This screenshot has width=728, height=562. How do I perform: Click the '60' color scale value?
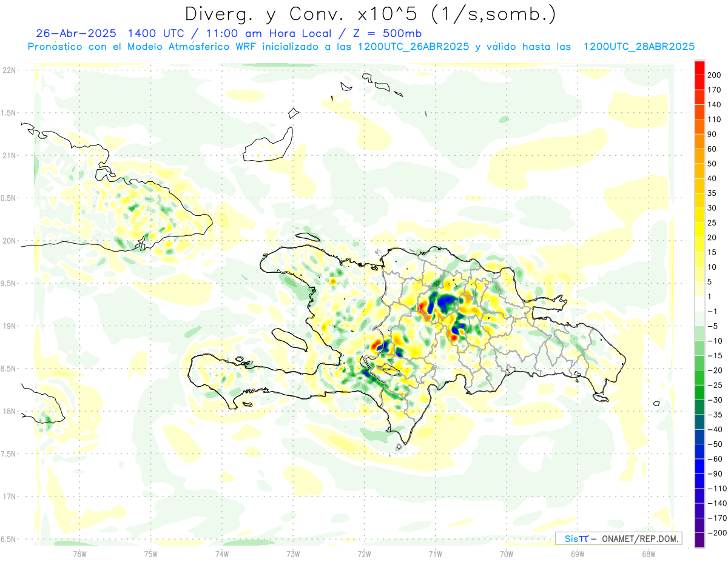point(713,149)
